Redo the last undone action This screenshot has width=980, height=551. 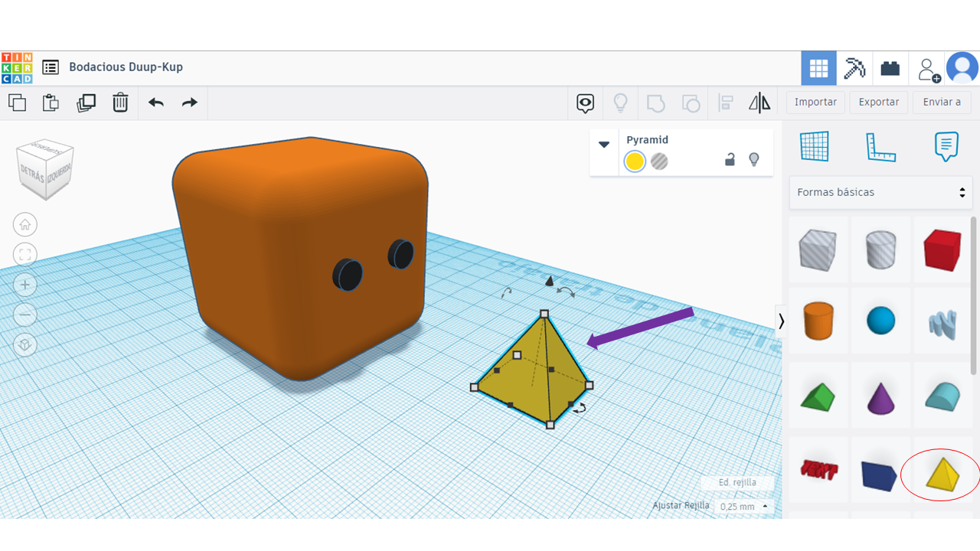(x=190, y=103)
